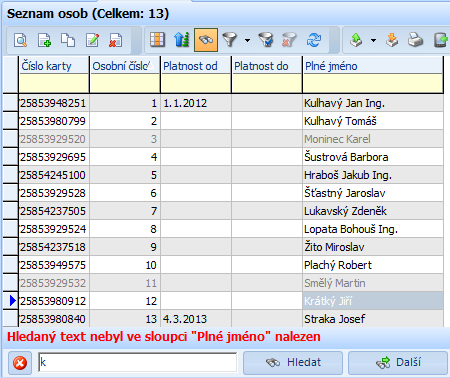This screenshot has height=378, width=450.
Task: Click the funnel filter icon
Action: [230, 40]
